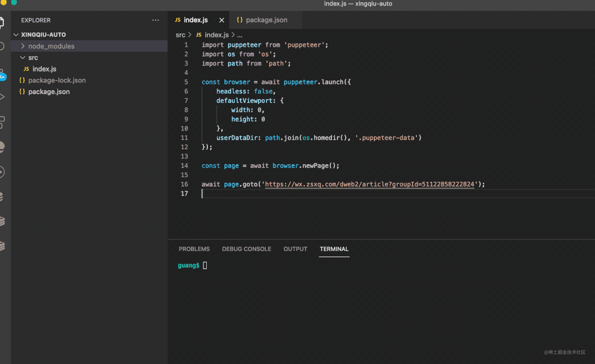Click 'headless: false' on line 6

point(244,91)
